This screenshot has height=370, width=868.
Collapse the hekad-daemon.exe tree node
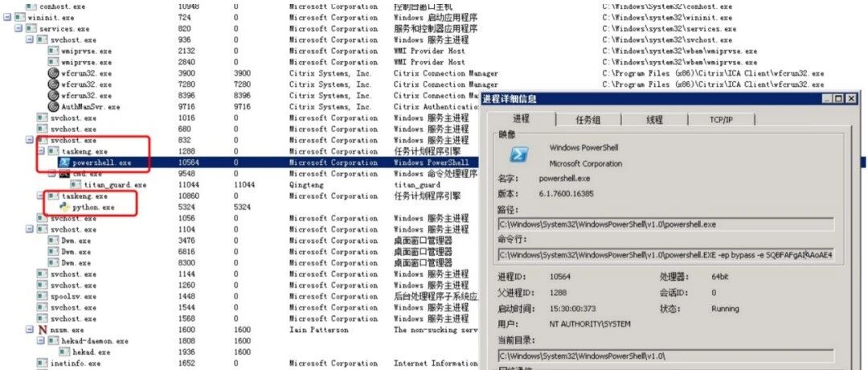tap(40, 341)
